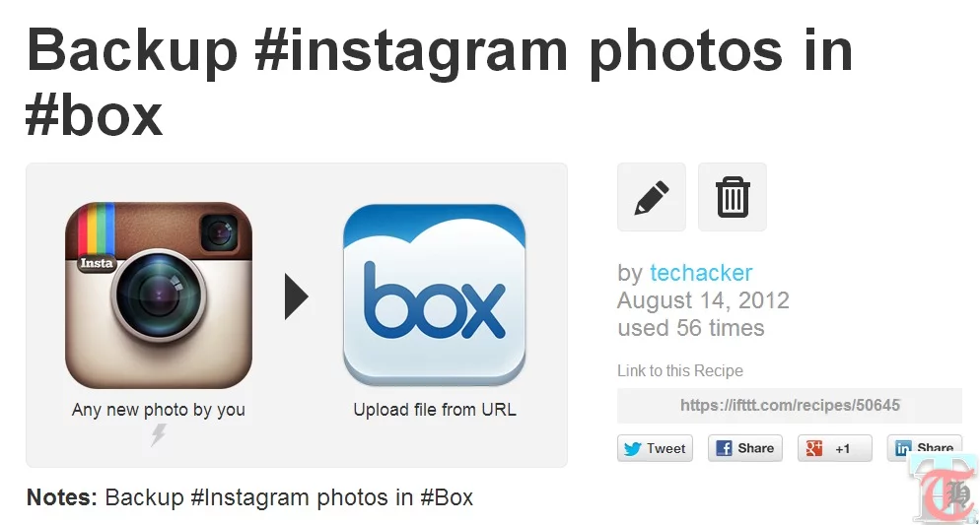The height and width of the screenshot is (525, 980).
Task: Tweet this recipe
Action: (655, 448)
